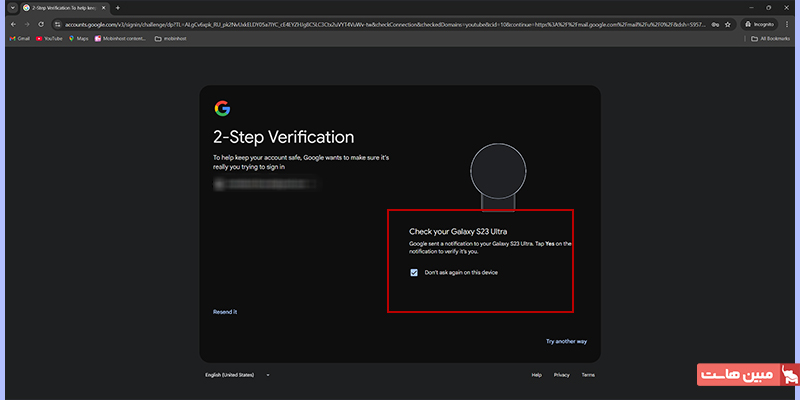Image resolution: width=800 pixels, height=400 pixels.
Task: Open the Gmail bookmark
Action: point(19,38)
